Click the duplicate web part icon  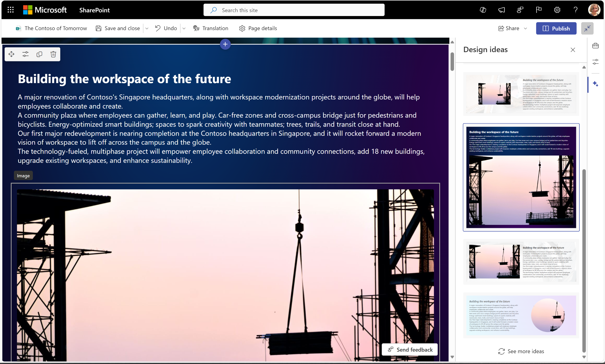(x=39, y=54)
